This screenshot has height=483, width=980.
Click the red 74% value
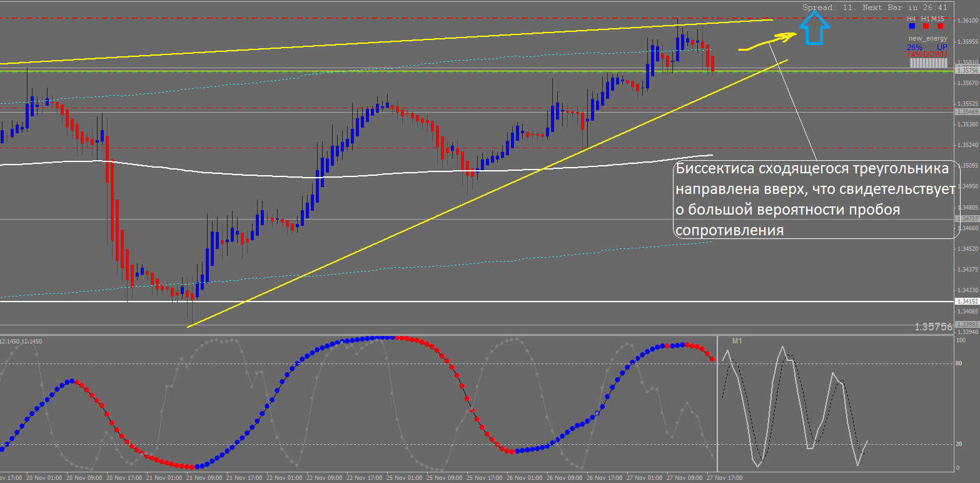914,54
